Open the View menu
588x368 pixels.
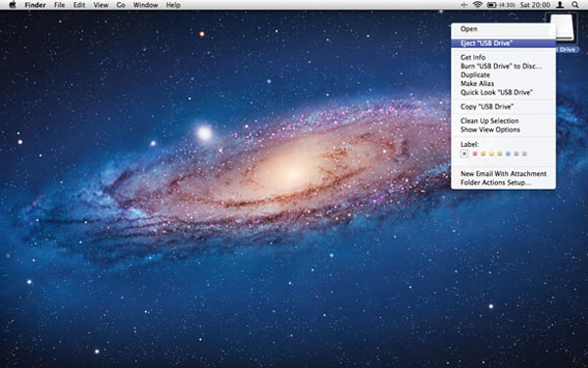[x=101, y=5]
